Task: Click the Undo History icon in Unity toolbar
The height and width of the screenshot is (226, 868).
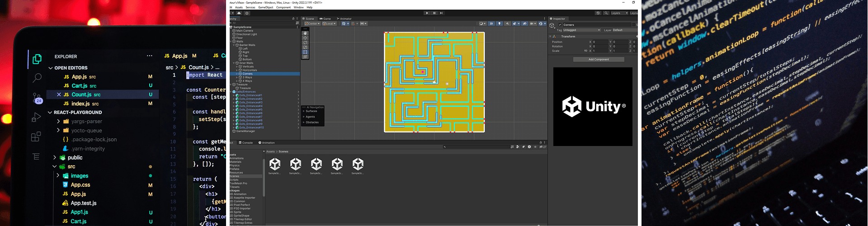Action: pyautogui.click(x=598, y=13)
